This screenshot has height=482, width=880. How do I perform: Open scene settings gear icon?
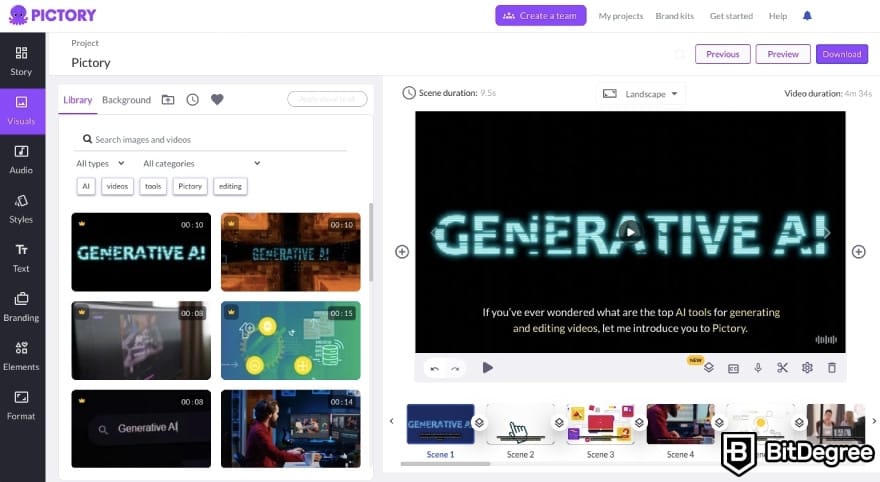[807, 368]
